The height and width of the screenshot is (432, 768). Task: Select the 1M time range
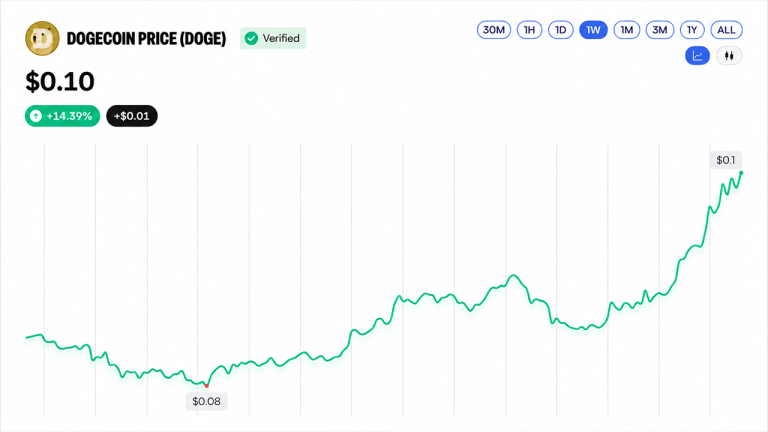(x=626, y=30)
